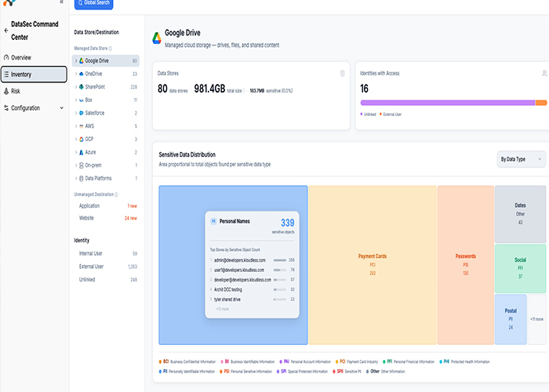Select Inventory in the left navigation
This screenshot has height=392, width=549.
pos(34,74)
